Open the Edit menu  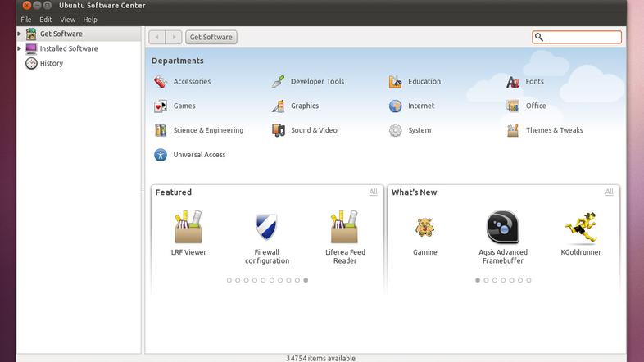pyautogui.click(x=46, y=20)
